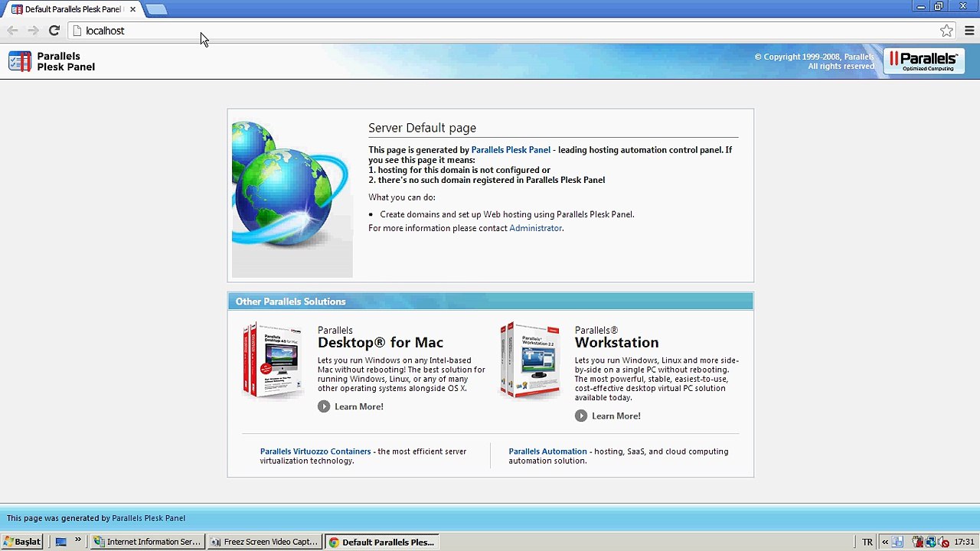Click the Server Default page heading

click(x=422, y=128)
